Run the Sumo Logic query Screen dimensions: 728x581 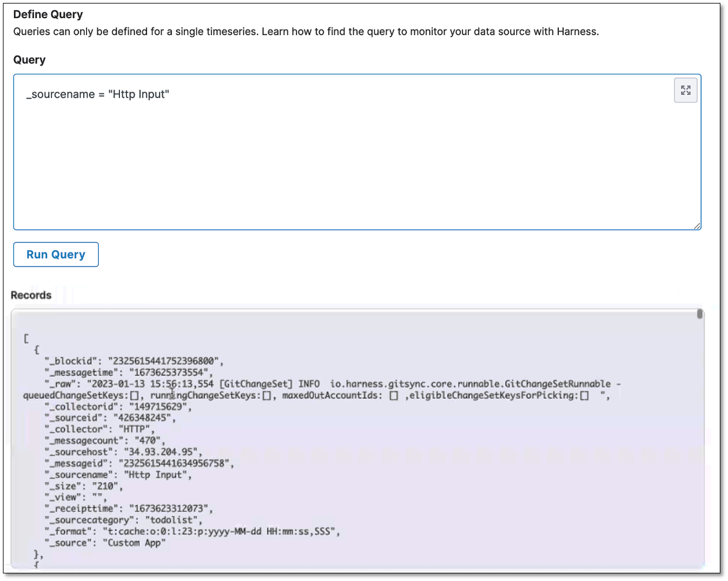(x=56, y=254)
